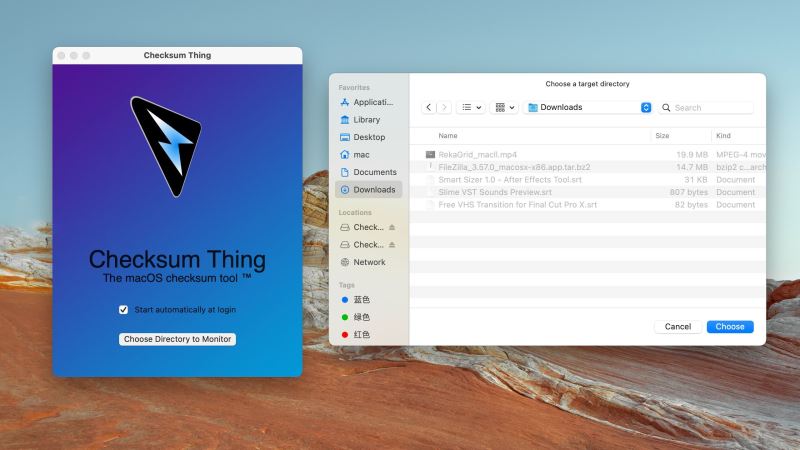Close the Checksum Thing window
Image resolution: width=800 pixels, height=450 pixels.
point(62,55)
